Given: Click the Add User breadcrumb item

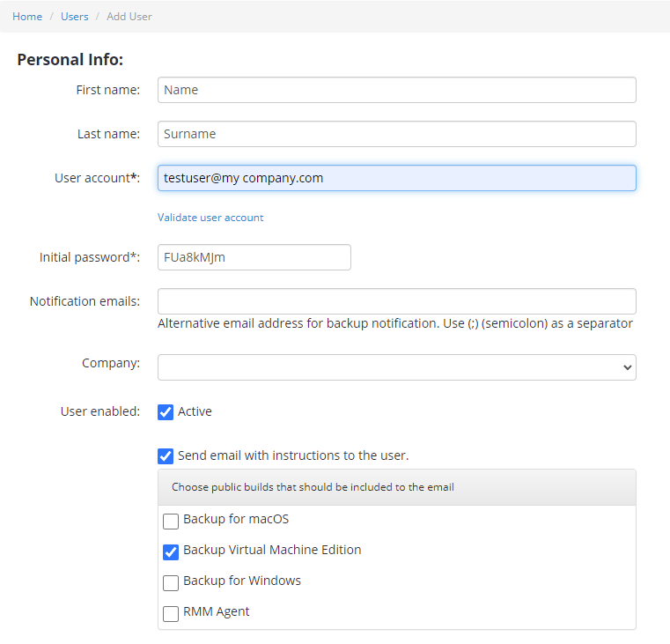Looking at the screenshot, I should [x=129, y=17].
